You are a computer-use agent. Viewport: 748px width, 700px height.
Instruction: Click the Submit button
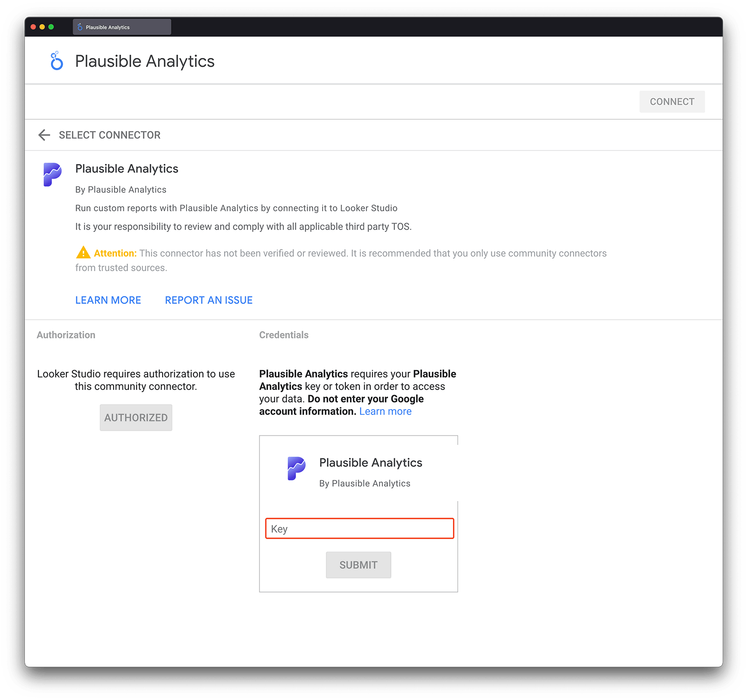(x=358, y=565)
